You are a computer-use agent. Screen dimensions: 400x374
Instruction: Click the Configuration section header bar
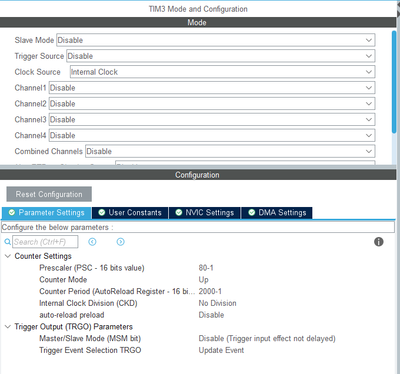click(x=198, y=175)
